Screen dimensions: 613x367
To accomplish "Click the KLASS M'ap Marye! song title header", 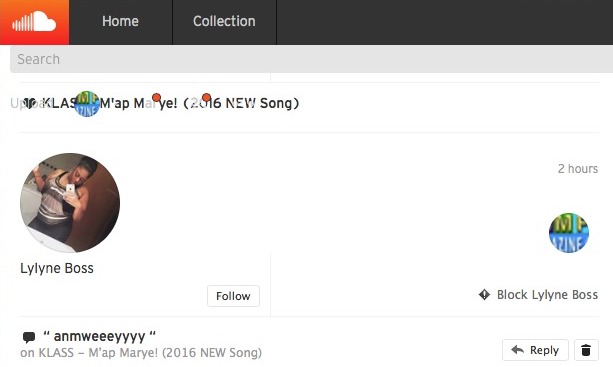I will click(170, 103).
